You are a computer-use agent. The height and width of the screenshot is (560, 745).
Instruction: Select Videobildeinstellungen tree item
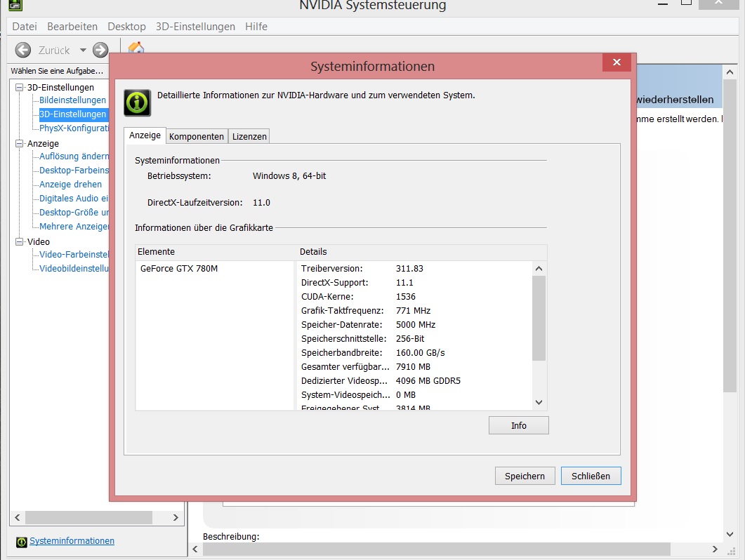coord(74,268)
